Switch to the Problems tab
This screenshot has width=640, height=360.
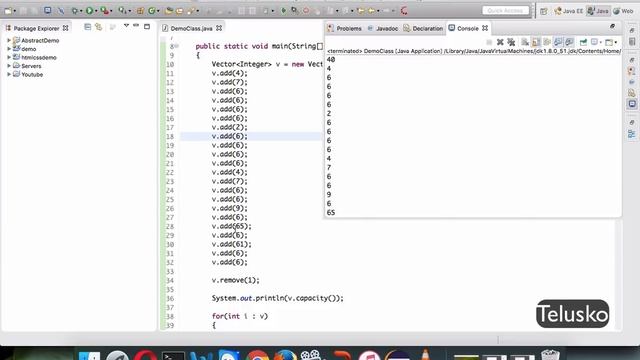click(344, 28)
